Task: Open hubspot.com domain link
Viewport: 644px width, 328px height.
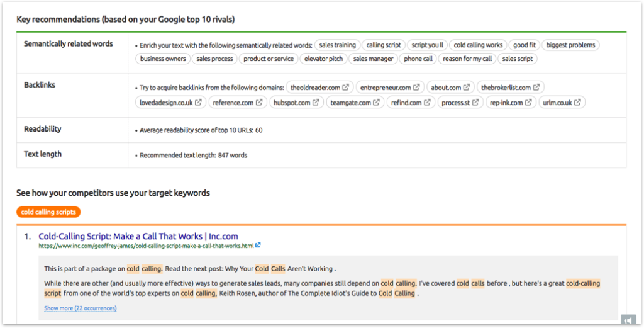Action: (x=292, y=103)
